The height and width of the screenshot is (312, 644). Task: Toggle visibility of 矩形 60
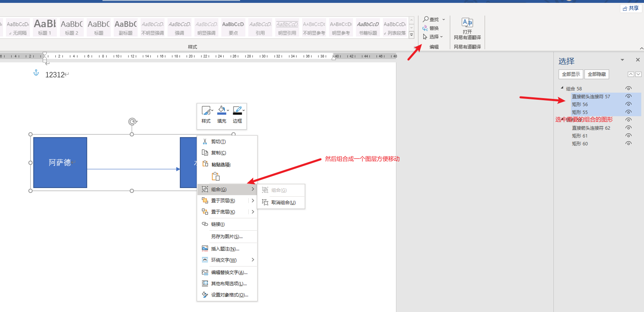628,143
